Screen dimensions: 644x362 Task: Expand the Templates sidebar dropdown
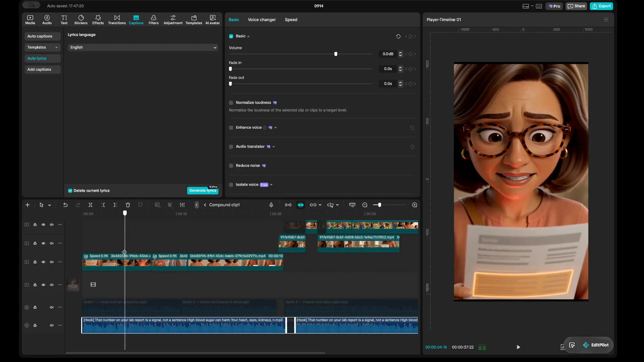(56, 47)
